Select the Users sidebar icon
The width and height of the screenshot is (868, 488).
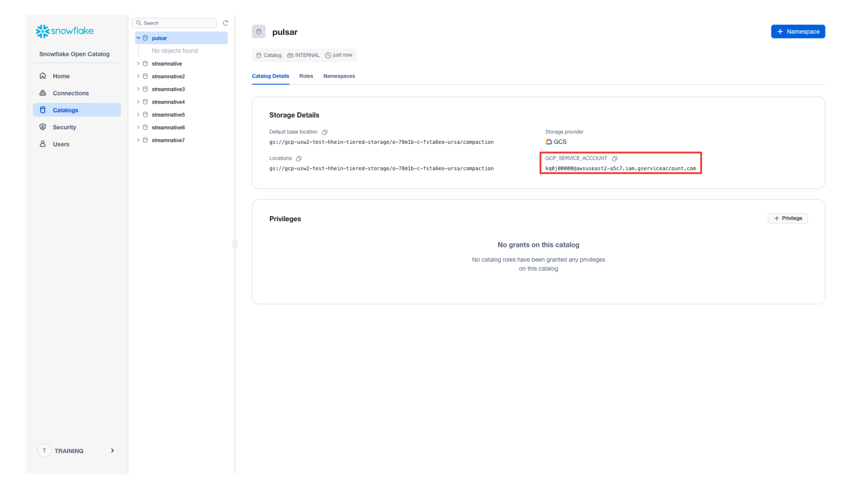(x=42, y=144)
